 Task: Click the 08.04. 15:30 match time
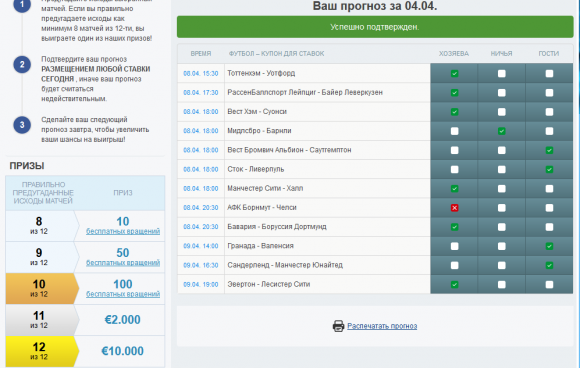coord(200,74)
